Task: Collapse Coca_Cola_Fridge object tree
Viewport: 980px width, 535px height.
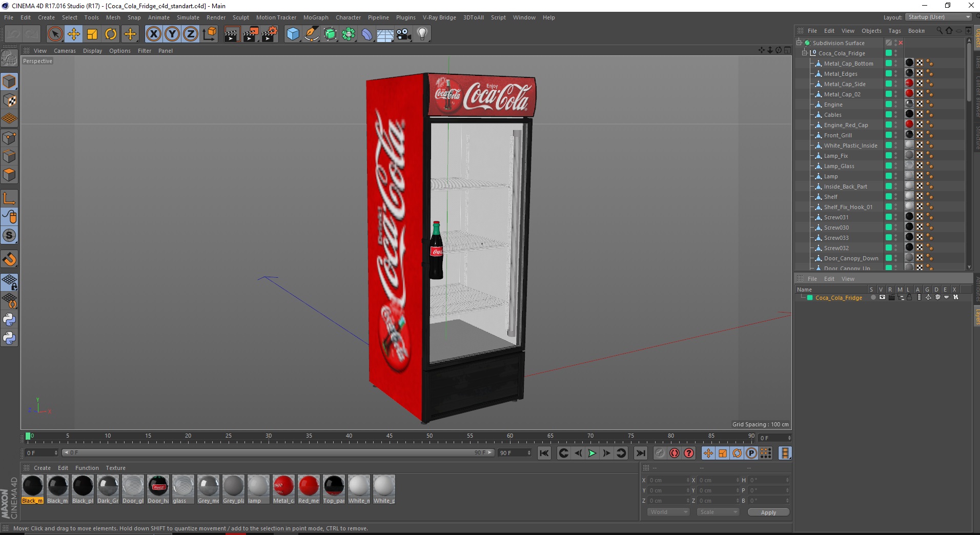Action: [805, 53]
